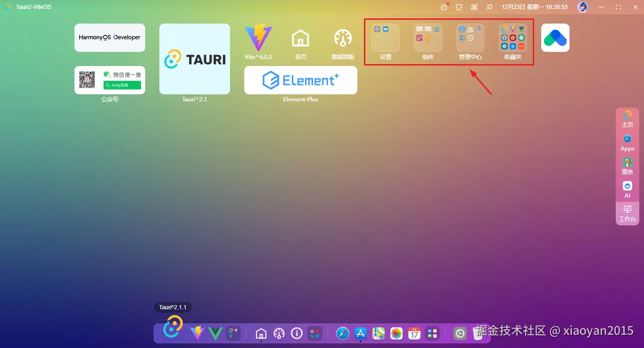The image size is (644, 348).
Task: Click the date and time 12月23日 display
Action: (x=535, y=7)
